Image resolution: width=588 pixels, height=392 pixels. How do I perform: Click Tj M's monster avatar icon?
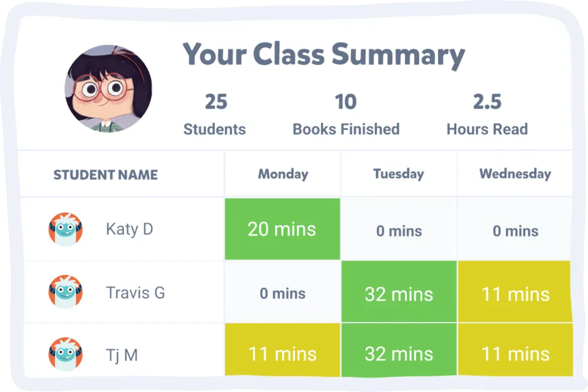point(66,355)
